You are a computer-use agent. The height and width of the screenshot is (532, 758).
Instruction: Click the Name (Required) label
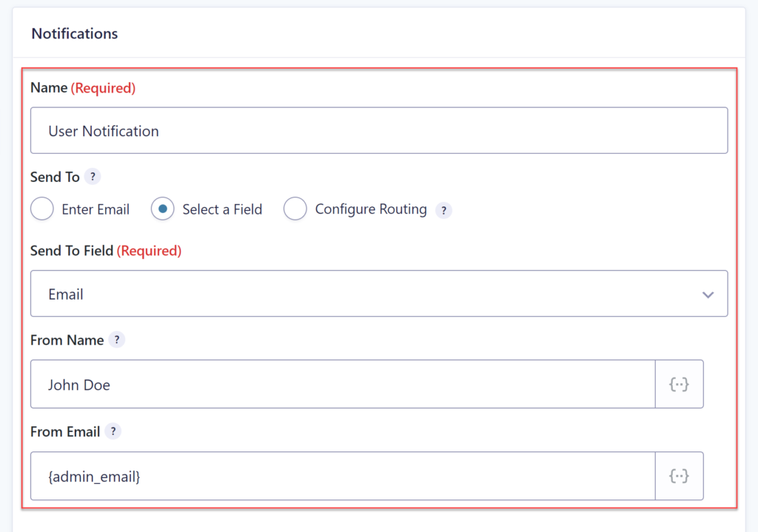coord(81,87)
